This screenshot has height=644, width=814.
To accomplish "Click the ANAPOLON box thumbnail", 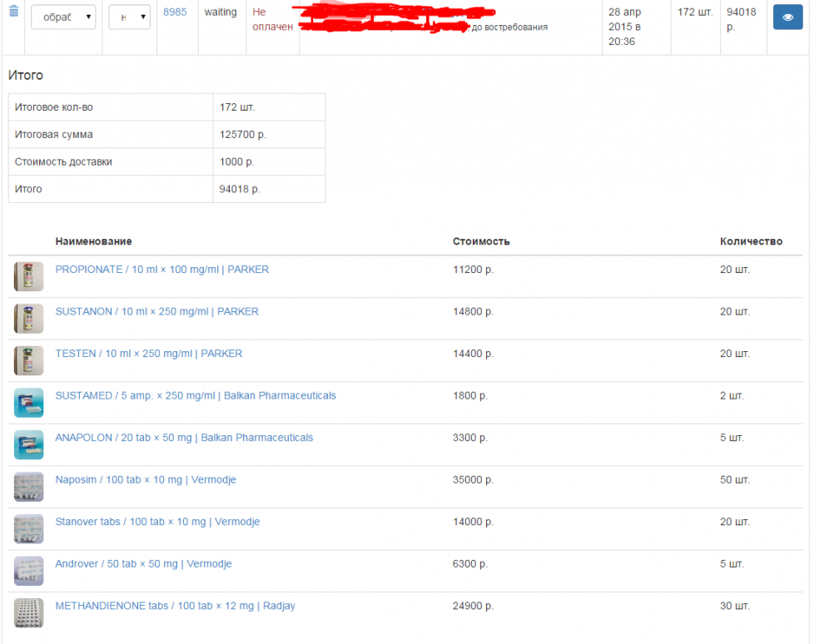I will point(28,444).
